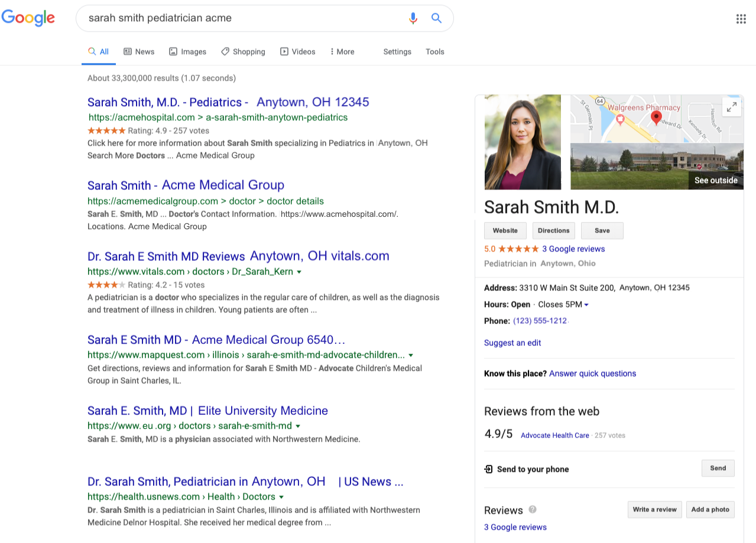
Task: Expand the map using the fullscreen arrow icon
Action: (x=732, y=108)
